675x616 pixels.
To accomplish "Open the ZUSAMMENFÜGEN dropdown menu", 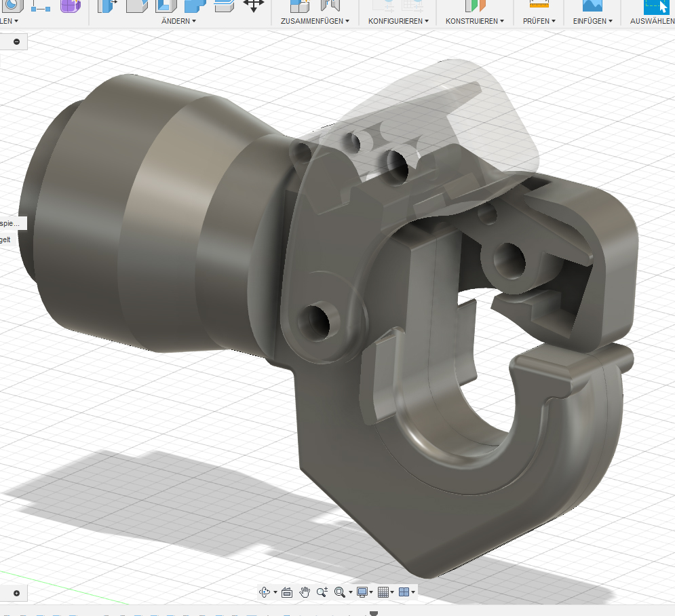I will (315, 21).
